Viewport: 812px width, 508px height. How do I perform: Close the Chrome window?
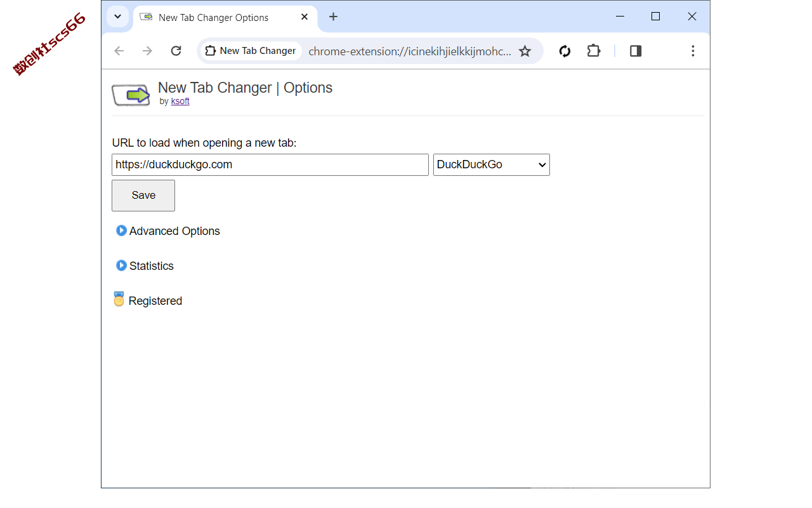[692, 17]
